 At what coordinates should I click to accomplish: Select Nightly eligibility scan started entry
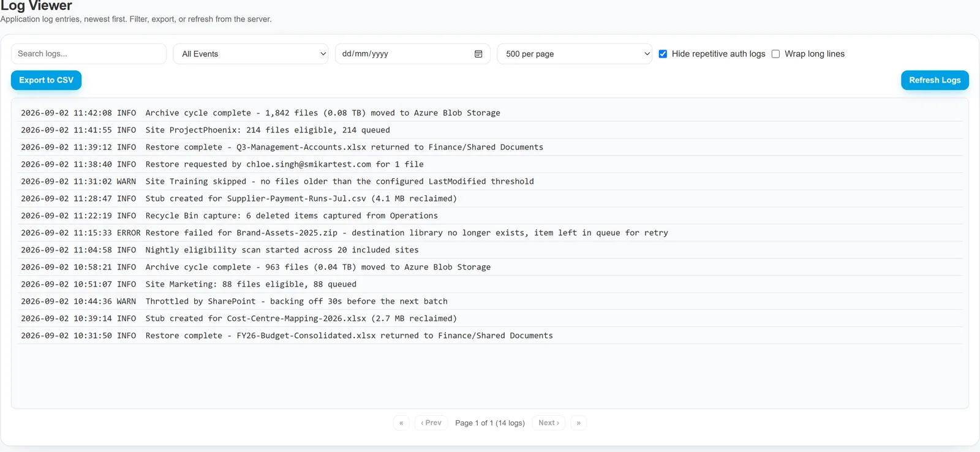(490, 250)
